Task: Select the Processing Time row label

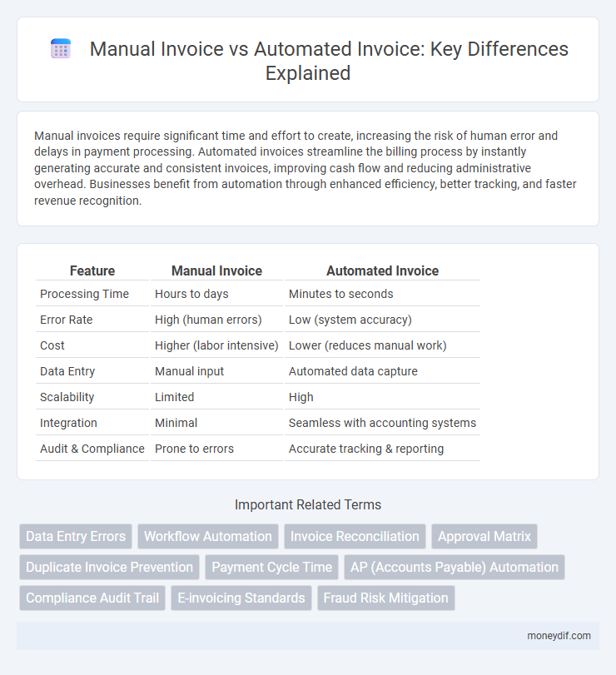Action: click(x=92, y=294)
